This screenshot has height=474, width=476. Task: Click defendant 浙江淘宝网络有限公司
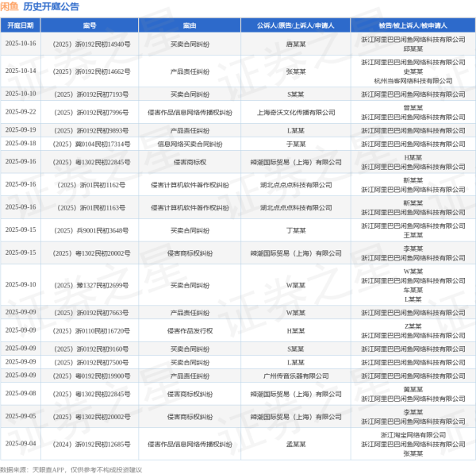click(413, 435)
